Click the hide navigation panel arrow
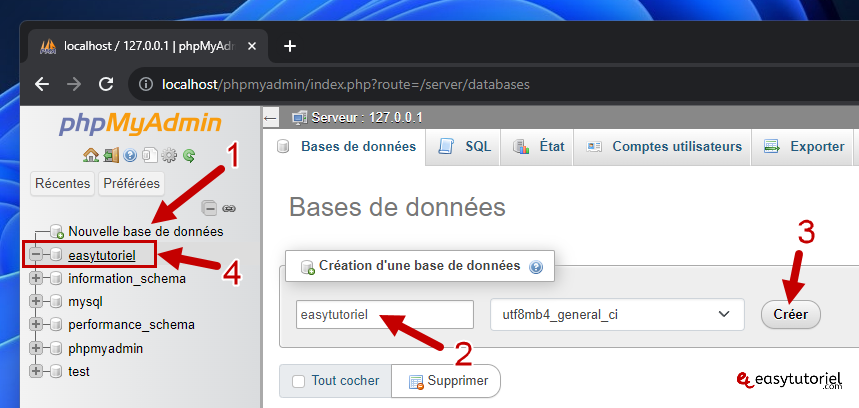This screenshot has width=859, height=408. pos(270,118)
